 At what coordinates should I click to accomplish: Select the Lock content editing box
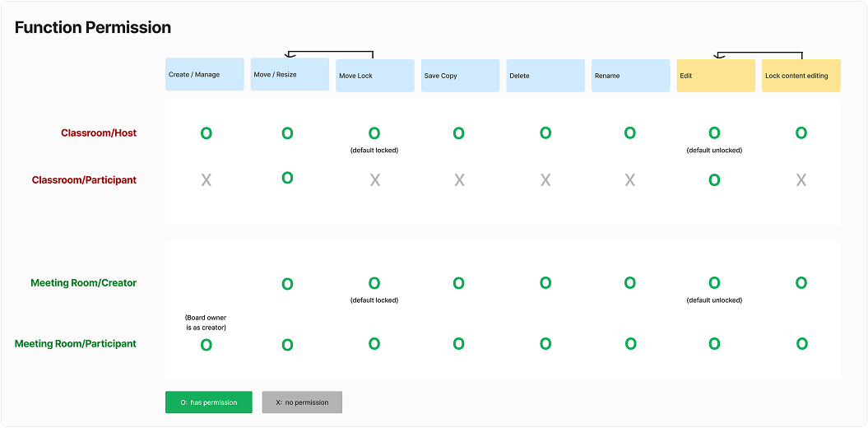click(x=801, y=75)
